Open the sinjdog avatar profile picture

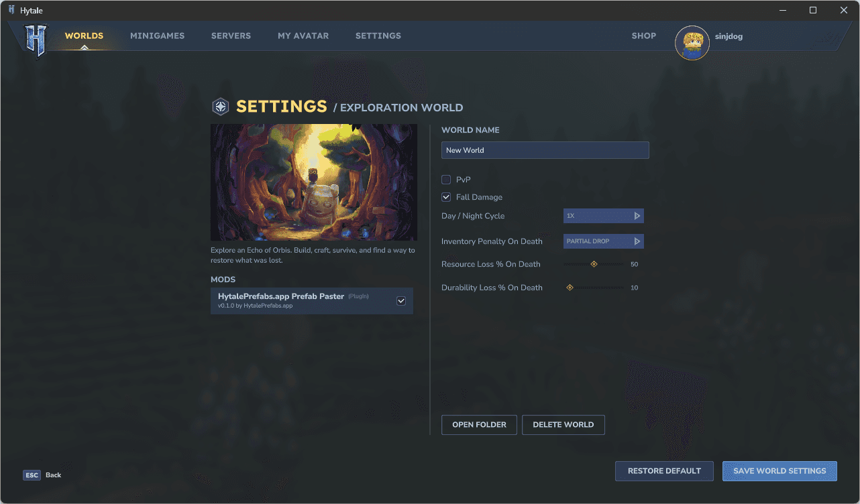(692, 43)
